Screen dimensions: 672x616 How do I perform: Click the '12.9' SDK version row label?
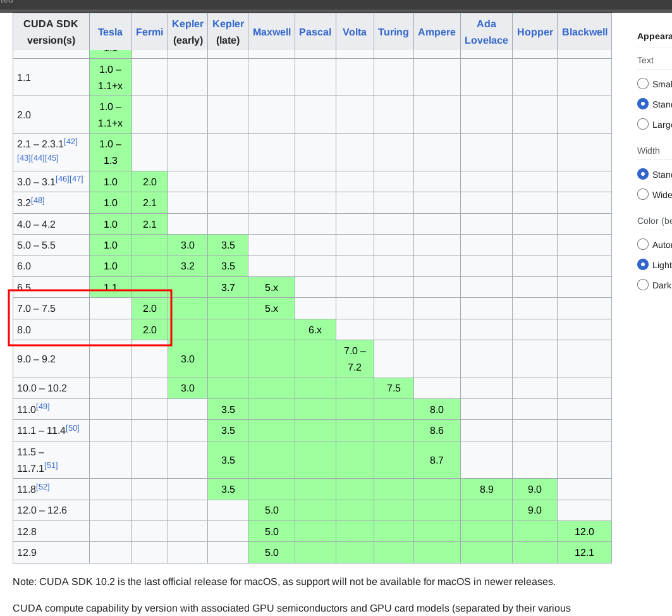(x=27, y=553)
